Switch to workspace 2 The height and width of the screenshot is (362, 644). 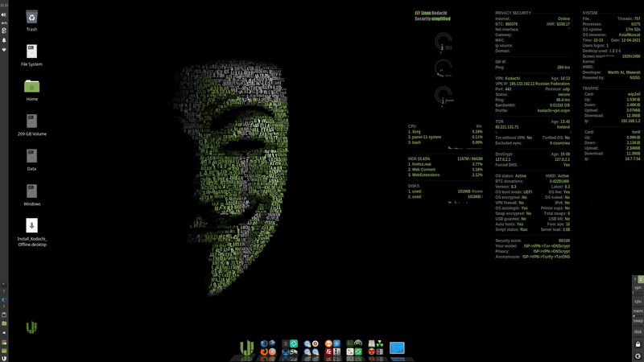click(x=641, y=279)
